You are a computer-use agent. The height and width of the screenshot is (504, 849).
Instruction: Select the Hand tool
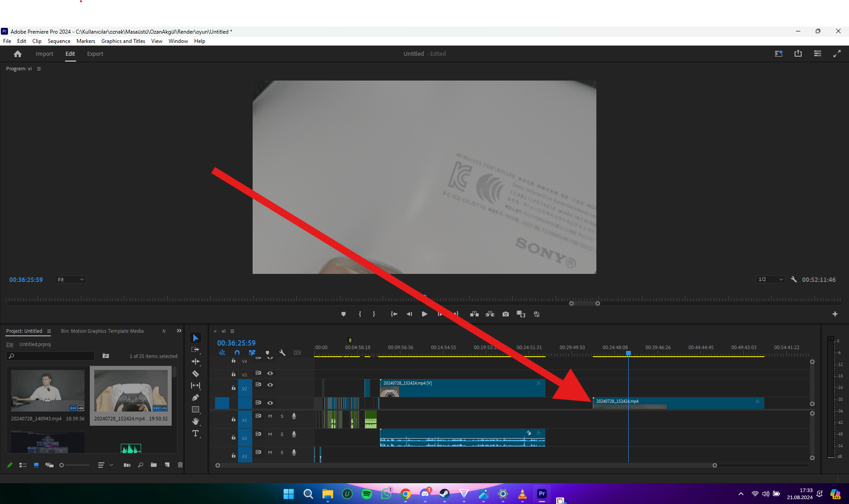[x=196, y=421]
